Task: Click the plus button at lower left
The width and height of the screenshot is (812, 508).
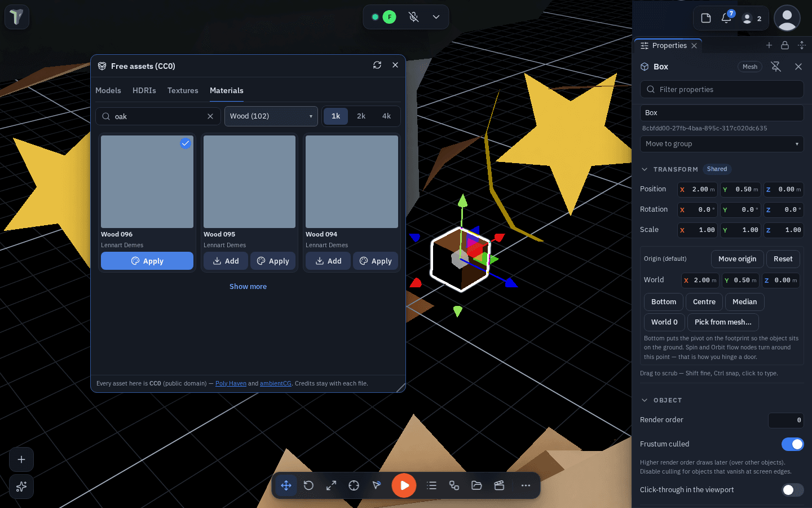Action: (21, 459)
